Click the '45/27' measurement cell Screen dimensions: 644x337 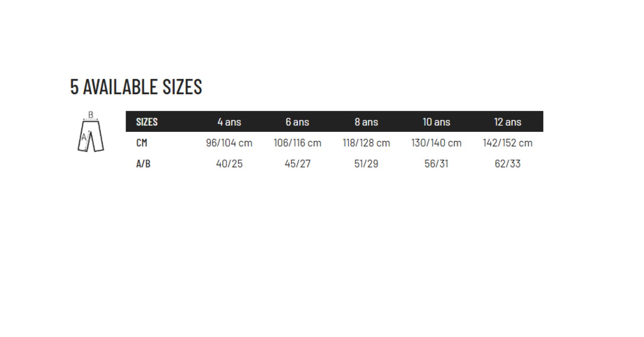tap(297, 164)
